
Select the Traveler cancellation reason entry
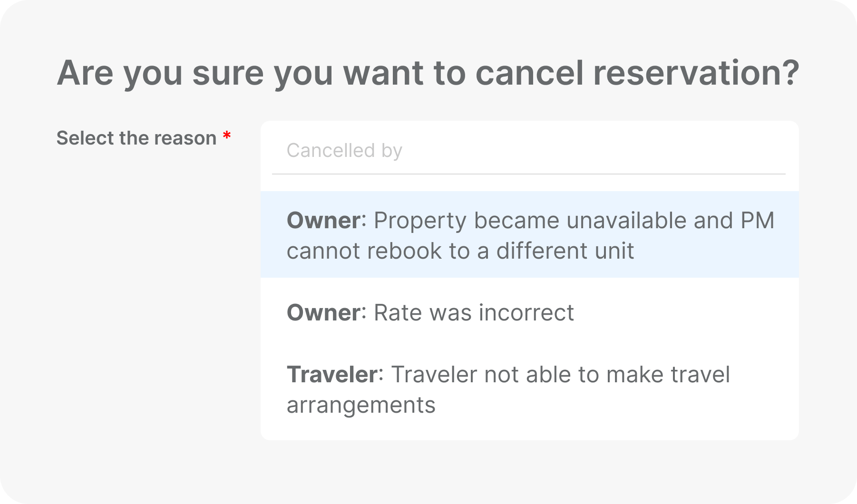tap(508, 389)
